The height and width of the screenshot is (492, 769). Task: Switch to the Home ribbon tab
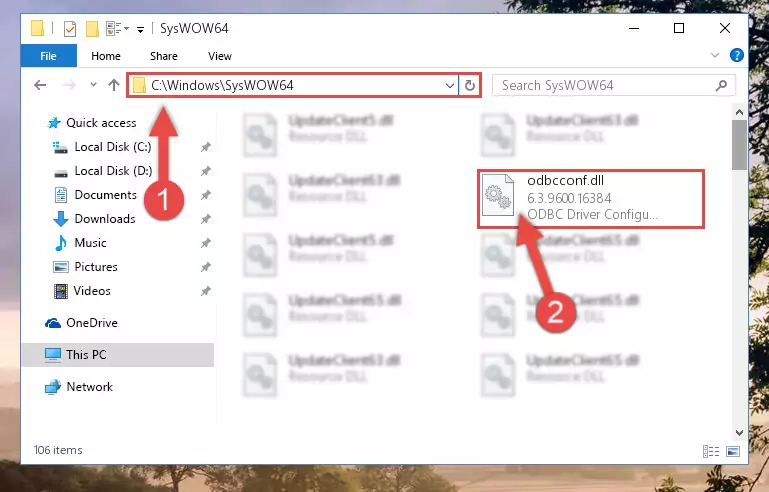(106, 56)
